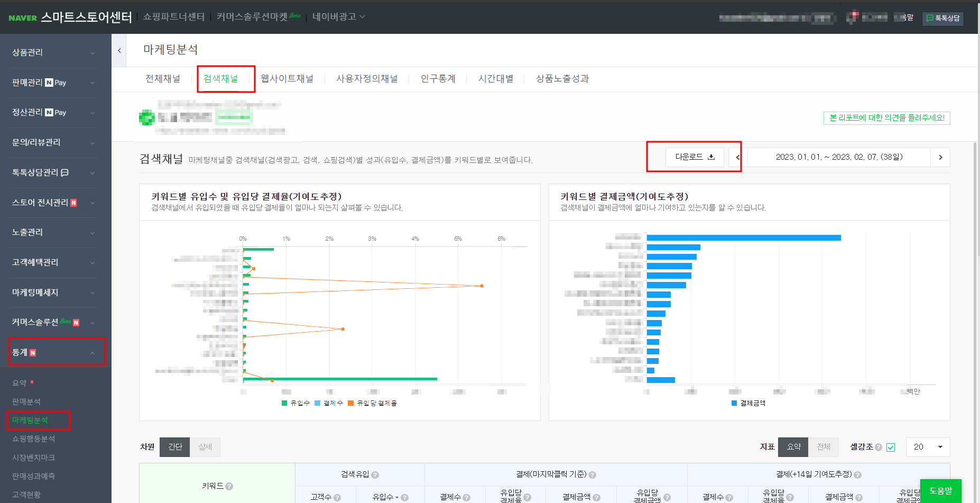Switch to 검색채널 tab

(221, 79)
